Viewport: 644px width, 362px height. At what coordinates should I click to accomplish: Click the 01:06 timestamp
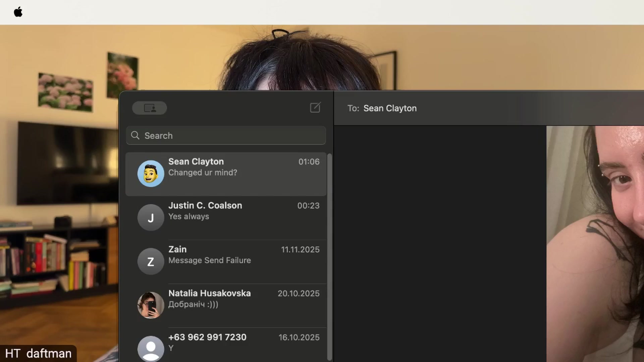pos(309,162)
